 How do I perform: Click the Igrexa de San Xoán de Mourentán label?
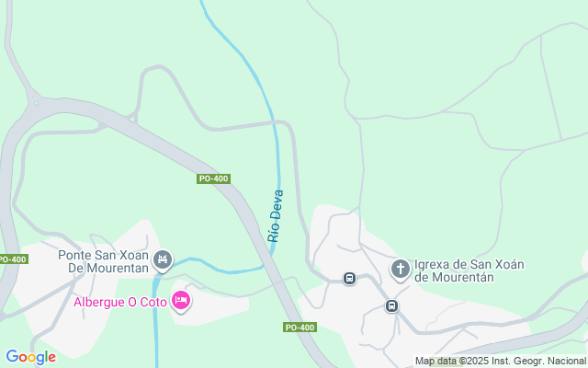tap(469, 270)
